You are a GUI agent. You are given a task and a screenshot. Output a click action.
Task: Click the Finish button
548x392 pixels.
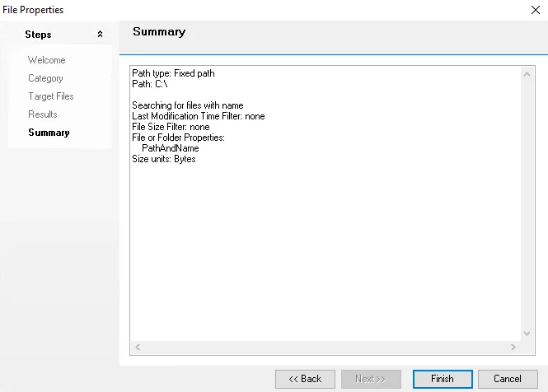pos(443,379)
